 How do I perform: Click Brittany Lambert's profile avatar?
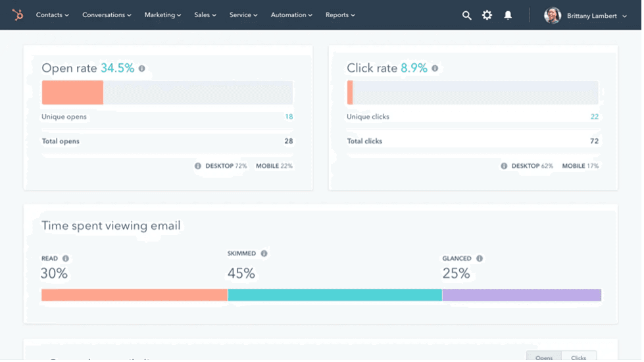[x=553, y=15]
